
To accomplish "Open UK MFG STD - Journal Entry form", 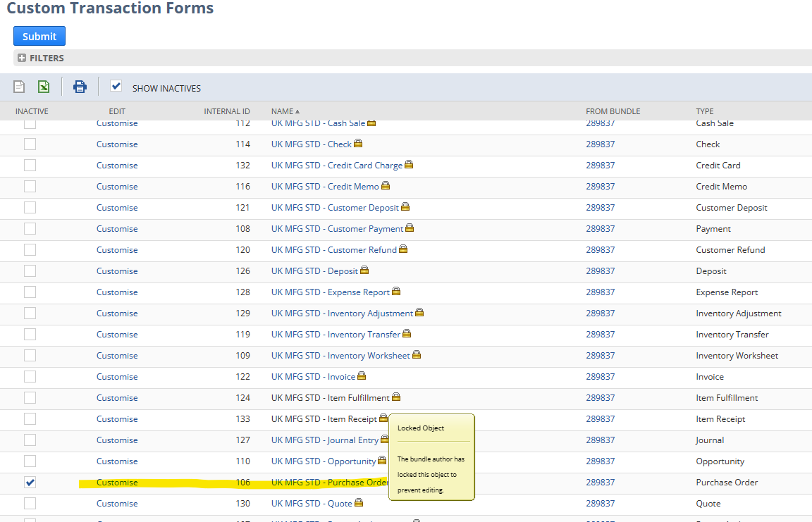I will tap(325, 440).
